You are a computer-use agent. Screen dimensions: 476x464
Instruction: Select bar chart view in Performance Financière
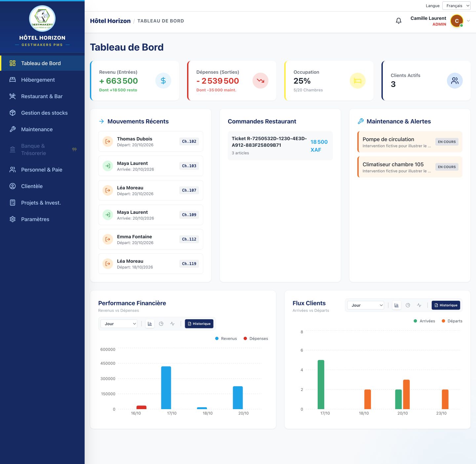click(x=150, y=324)
